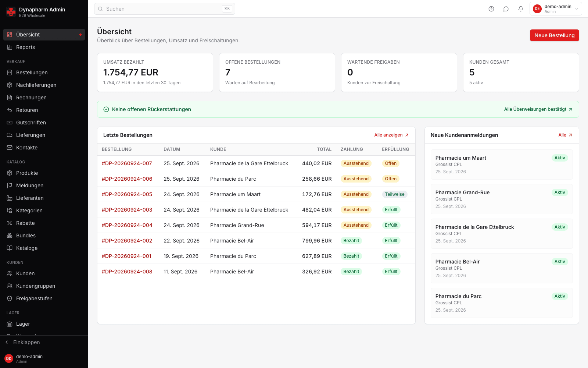Viewport: 588px width, 368px height.
Task: Go to Übersicht in the sidebar
Action: pyautogui.click(x=44, y=35)
